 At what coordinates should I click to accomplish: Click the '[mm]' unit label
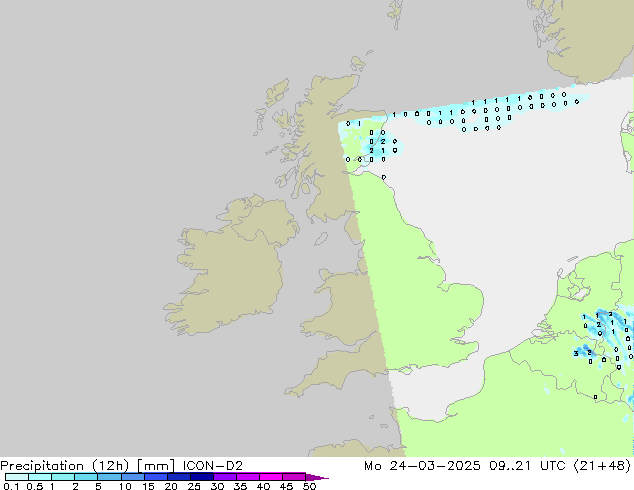pyautogui.click(x=156, y=466)
